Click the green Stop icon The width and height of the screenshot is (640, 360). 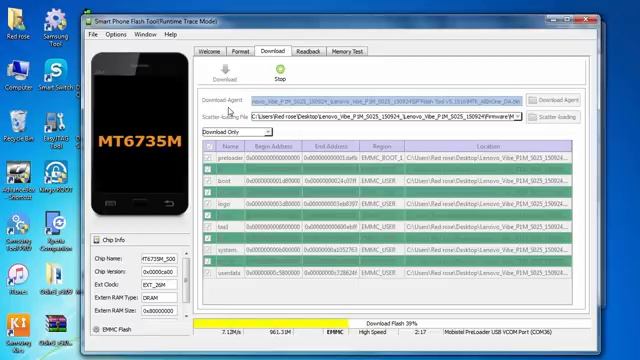point(280,69)
